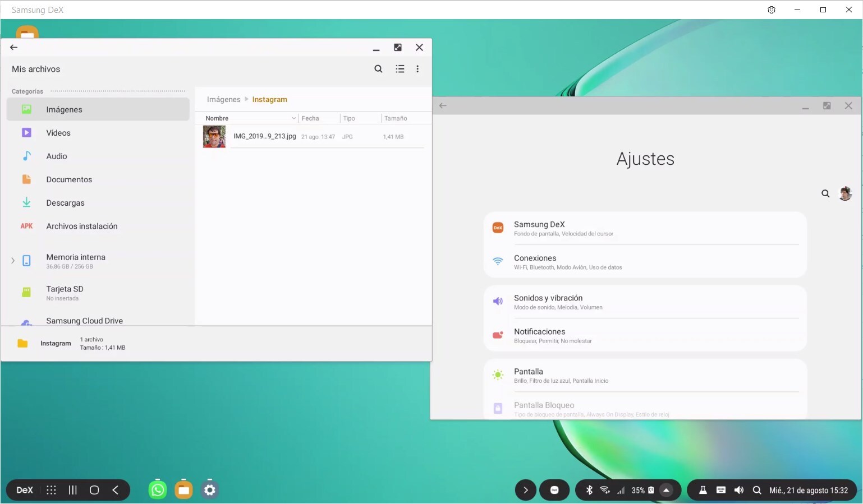Open the on-screen keyboard icon

(721, 490)
